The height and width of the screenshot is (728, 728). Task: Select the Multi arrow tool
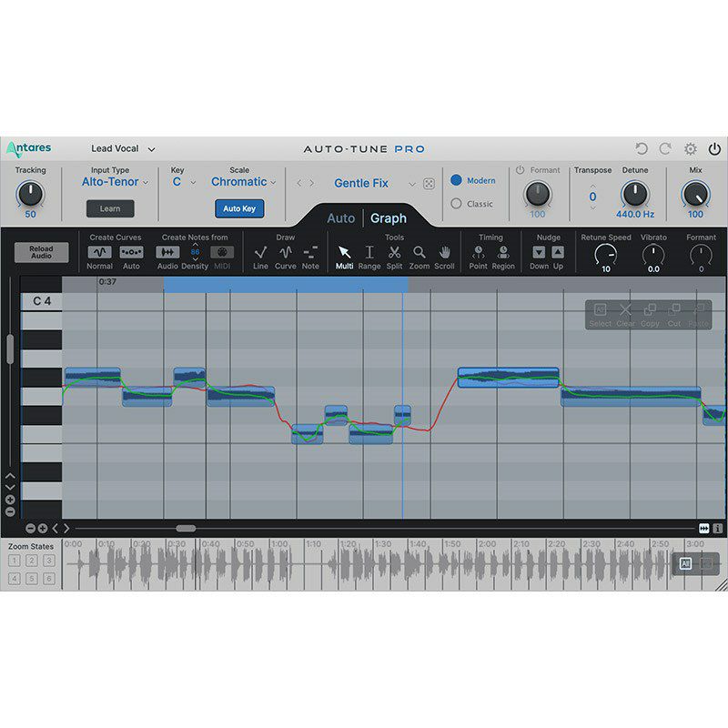pyautogui.click(x=345, y=252)
